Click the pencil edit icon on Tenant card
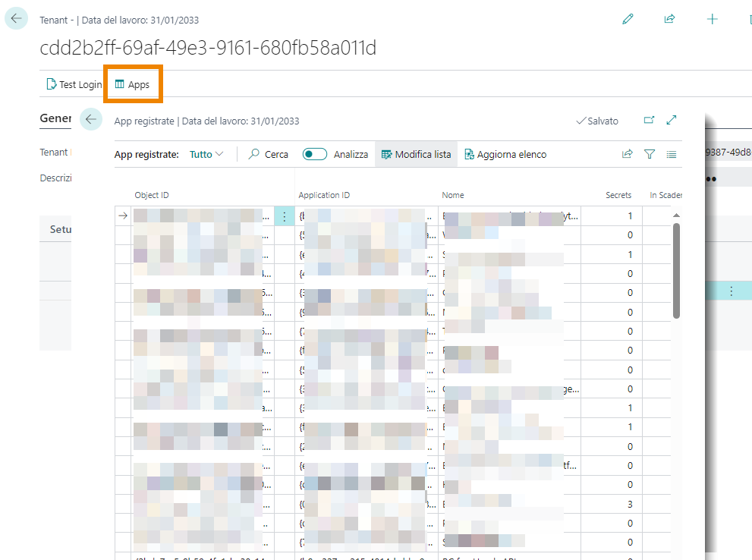Image resolution: width=752 pixels, height=560 pixels. pos(628,20)
